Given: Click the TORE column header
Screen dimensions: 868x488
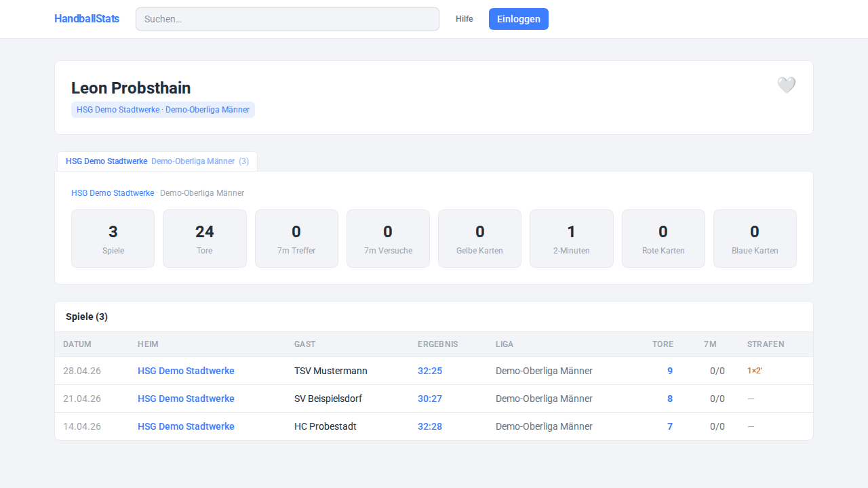Looking at the screenshot, I should point(663,344).
